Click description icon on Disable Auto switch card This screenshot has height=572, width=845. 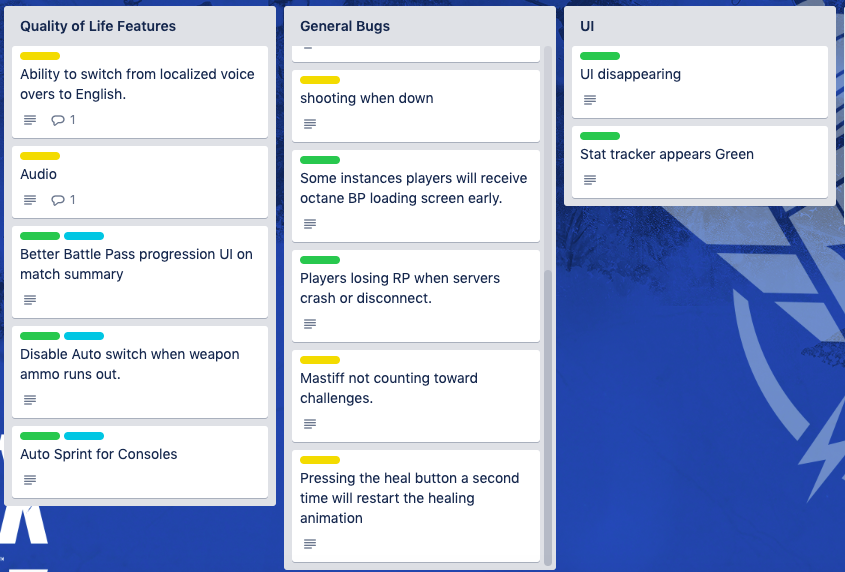(x=30, y=400)
